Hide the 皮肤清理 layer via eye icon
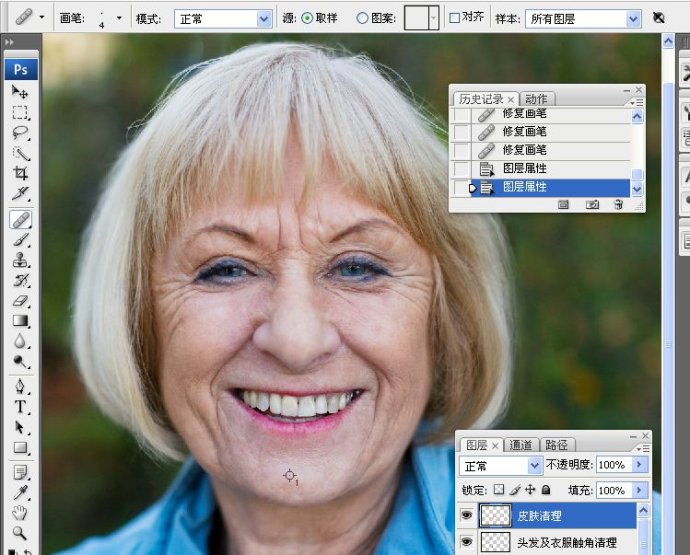 coord(466,515)
